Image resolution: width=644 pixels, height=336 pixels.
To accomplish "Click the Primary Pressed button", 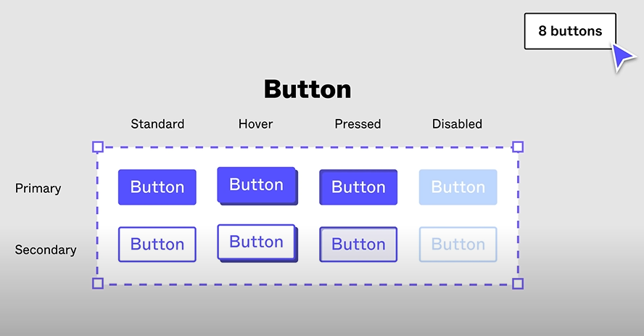I will [358, 187].
